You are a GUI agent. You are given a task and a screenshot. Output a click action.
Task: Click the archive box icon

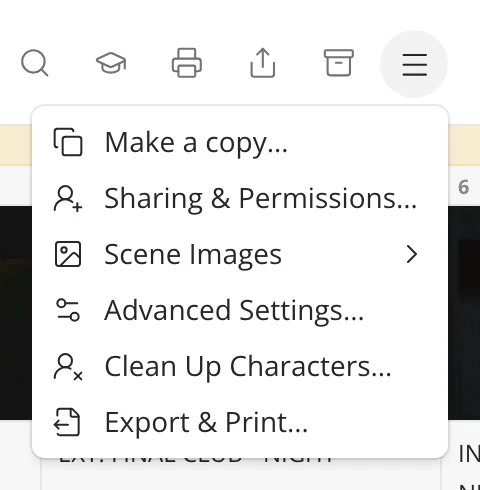339,63
